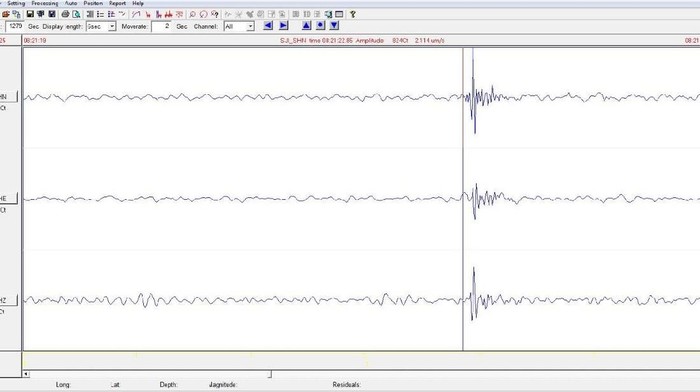Open the Report menu
700x392 pixels.
[117, 3]
